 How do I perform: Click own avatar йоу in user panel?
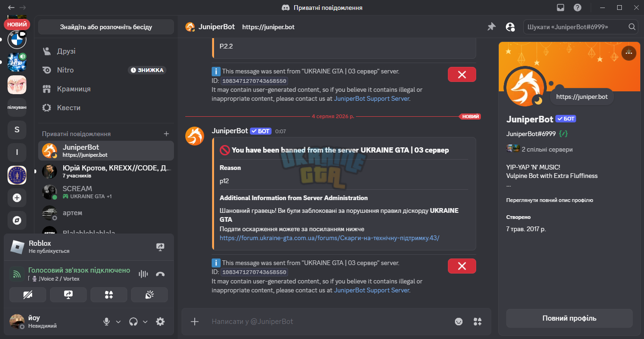pos(17,321)
